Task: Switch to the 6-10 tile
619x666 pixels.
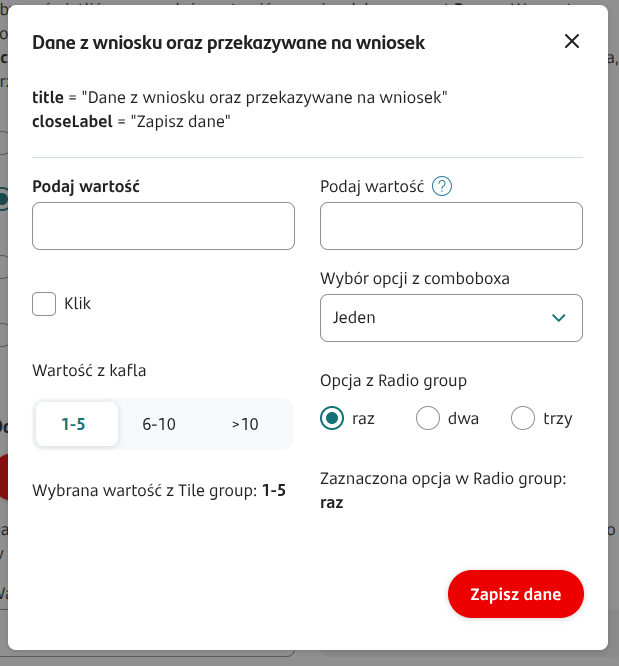Action: click(159, 424)
